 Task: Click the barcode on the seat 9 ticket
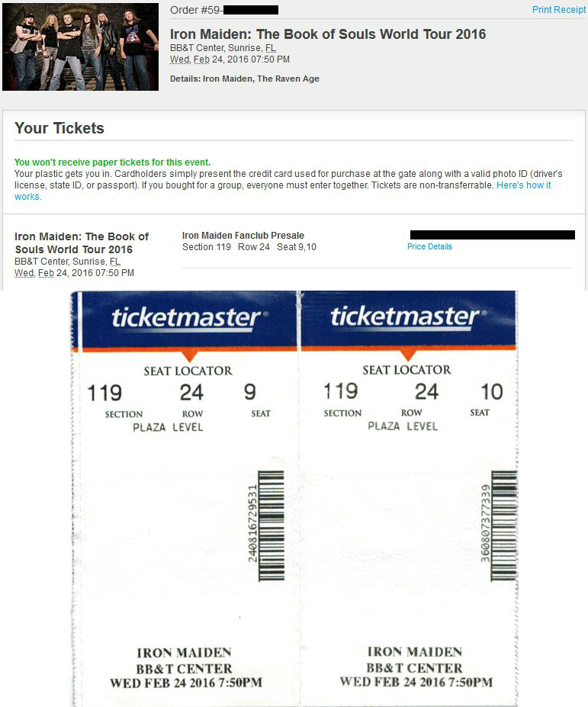[271, 525]
